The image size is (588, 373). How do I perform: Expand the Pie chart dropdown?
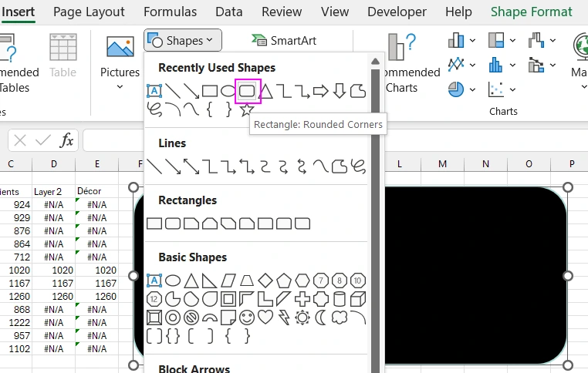tap(472, 90)
